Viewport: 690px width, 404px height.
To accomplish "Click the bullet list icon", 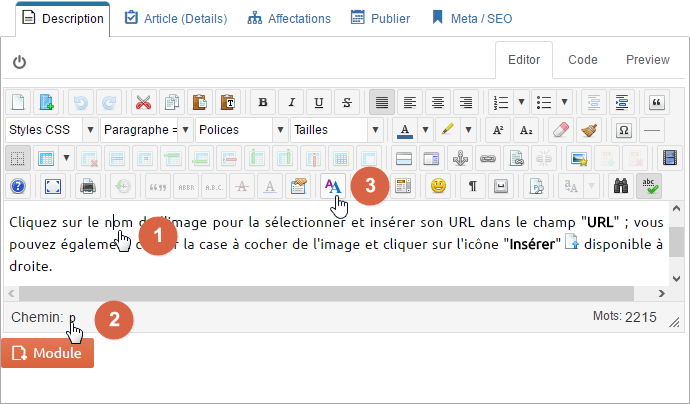I will 544,102.
